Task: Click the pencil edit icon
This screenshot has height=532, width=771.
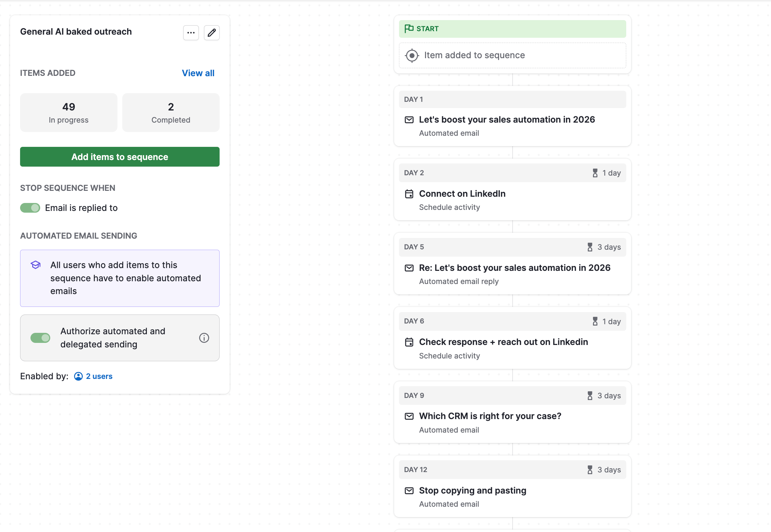Action: [x=212, y=33]
